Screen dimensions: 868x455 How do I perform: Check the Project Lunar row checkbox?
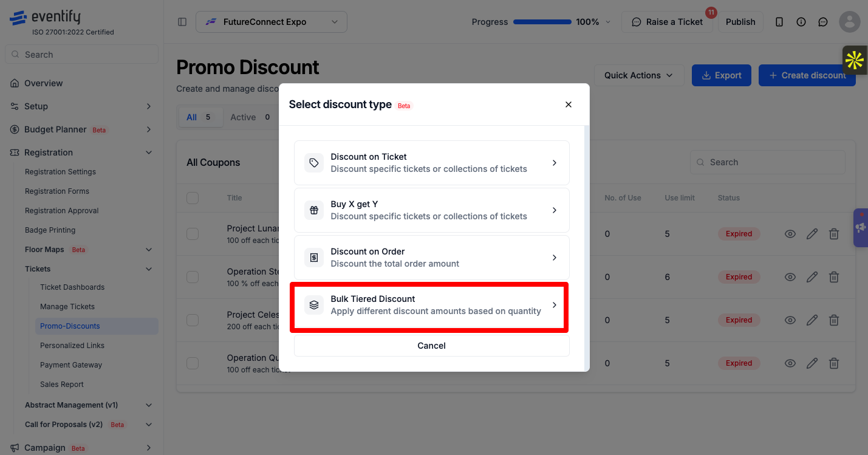(x=193, y=234)
